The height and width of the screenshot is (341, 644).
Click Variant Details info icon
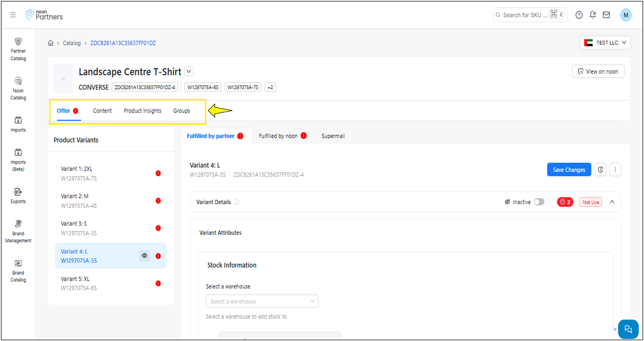click(x=237, y=202)
